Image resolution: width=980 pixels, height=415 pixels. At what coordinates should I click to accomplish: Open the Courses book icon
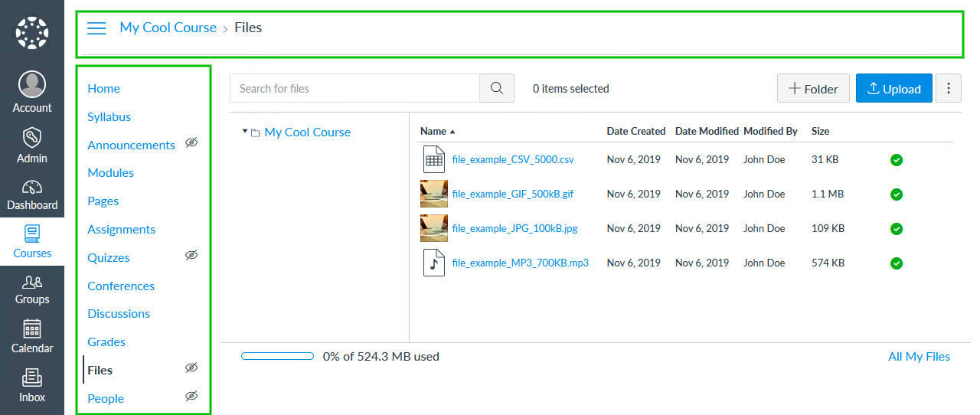pyautogui.click(x=32, y=234)
